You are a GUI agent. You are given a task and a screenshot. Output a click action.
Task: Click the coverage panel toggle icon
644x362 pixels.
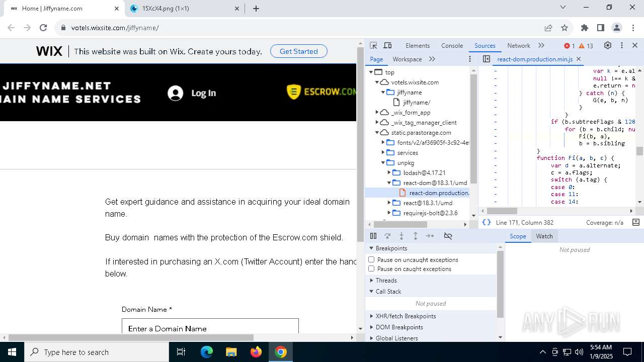(635, 222)
